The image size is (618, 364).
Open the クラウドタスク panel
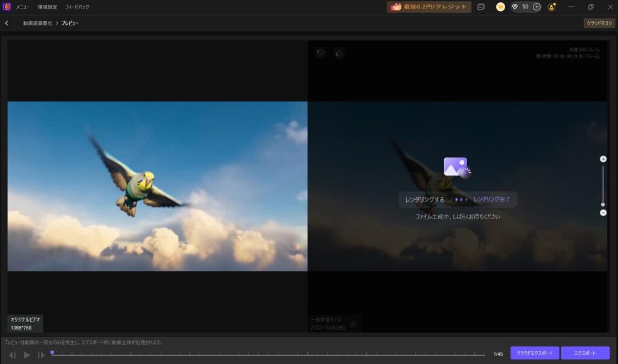(599, 24)
